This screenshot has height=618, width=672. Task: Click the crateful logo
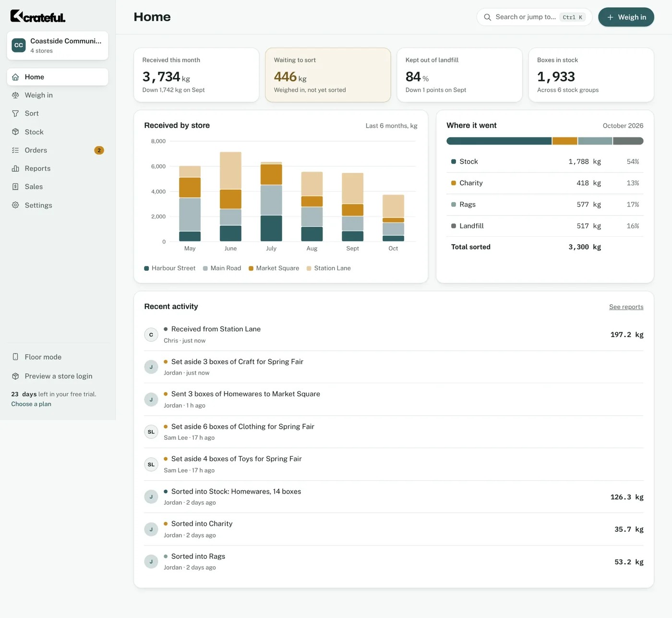(38, 16)
